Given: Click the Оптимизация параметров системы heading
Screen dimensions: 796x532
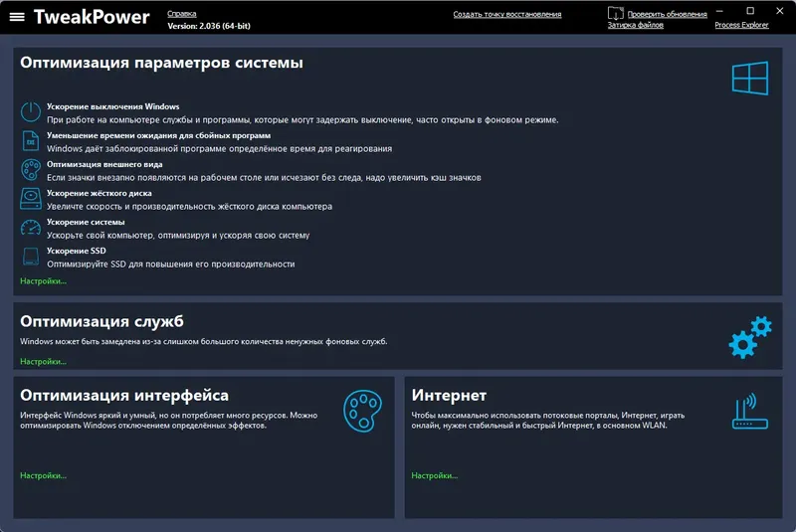Looking at the screenshot, I should tap(161, 63).
